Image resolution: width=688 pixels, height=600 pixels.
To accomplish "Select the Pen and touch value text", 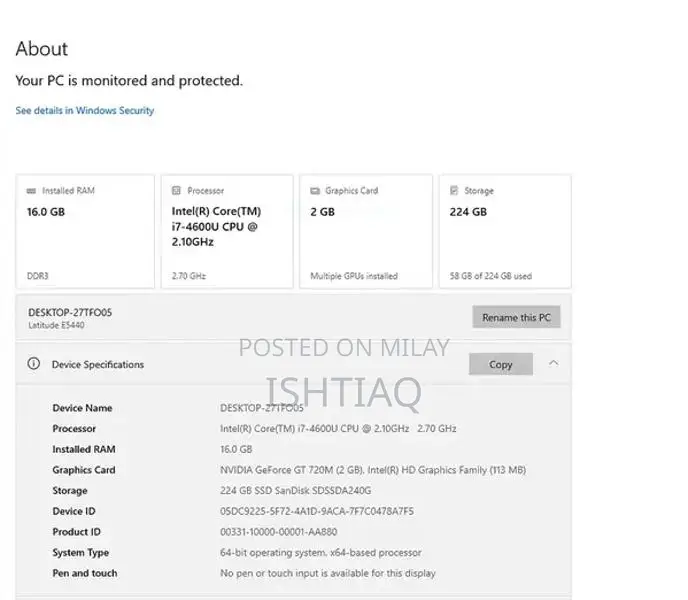I will click(328, 573).
